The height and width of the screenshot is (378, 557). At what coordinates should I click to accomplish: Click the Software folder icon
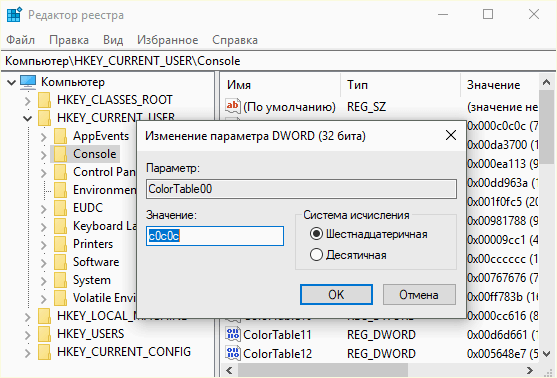[61, 262]
